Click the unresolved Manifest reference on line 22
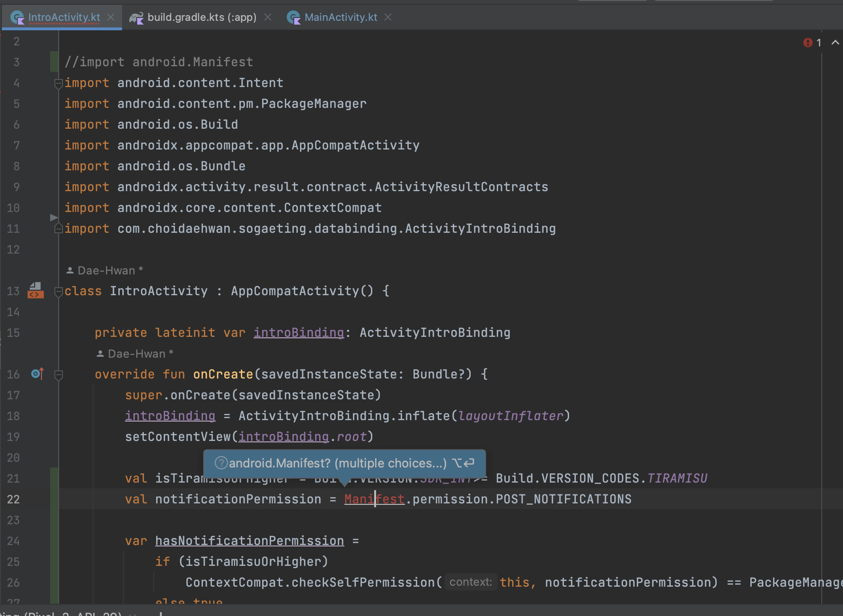Screen dimensions: 843x616 click(374, 499)
